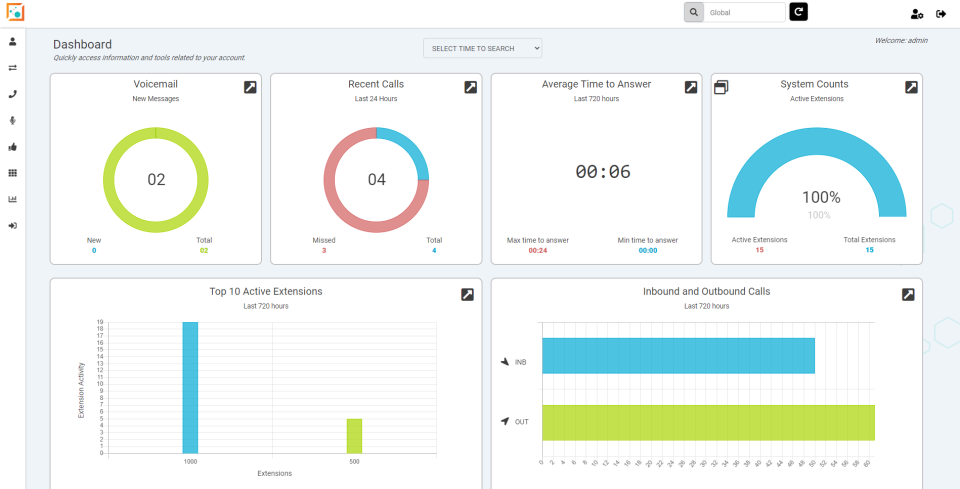Click the magnifier search icon
The image size is (960, 489).
(694, 12)
